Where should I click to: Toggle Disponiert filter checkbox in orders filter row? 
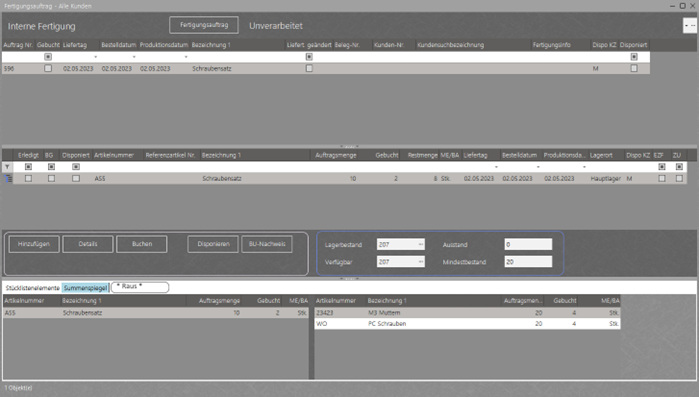[x=634, y=57]
